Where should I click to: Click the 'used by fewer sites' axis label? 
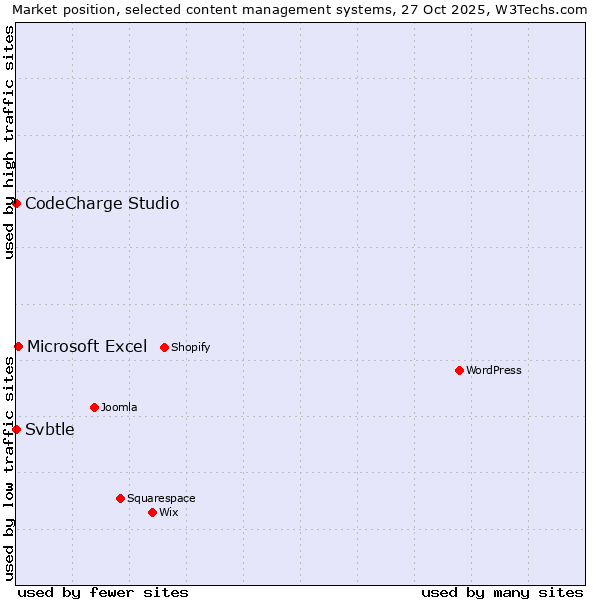click(x=103, y=592)
